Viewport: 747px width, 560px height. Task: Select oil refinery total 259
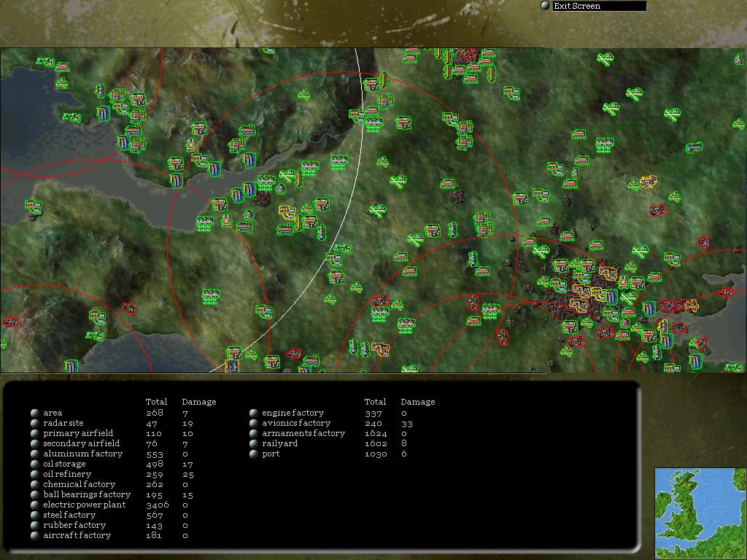(x=155, y=475)
